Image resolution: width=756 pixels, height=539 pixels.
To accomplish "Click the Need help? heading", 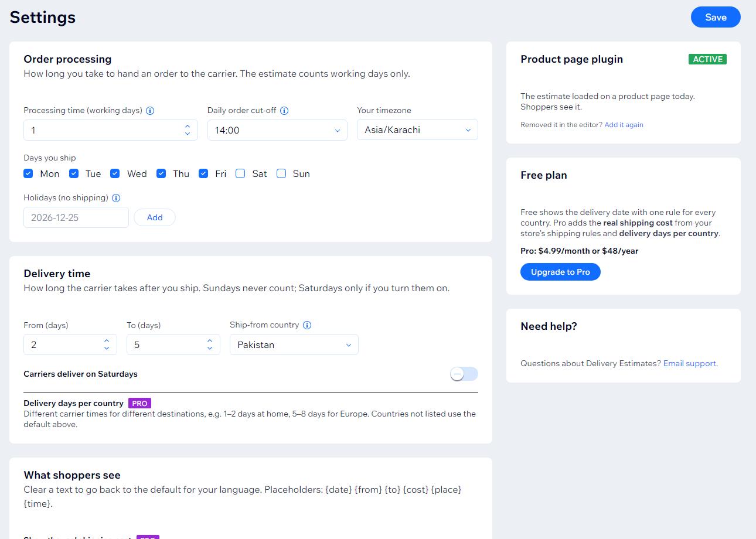I will point(549,326).
